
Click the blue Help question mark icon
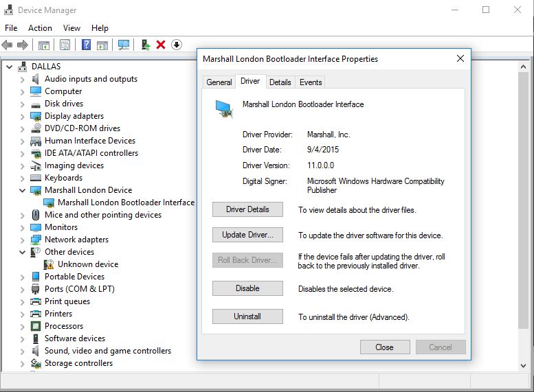point(87,45)
